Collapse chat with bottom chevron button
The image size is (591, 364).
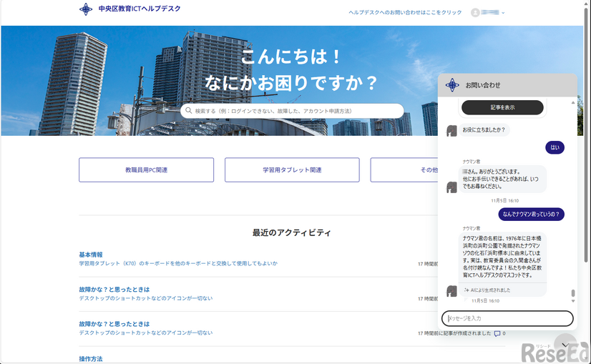coord(565,344)
